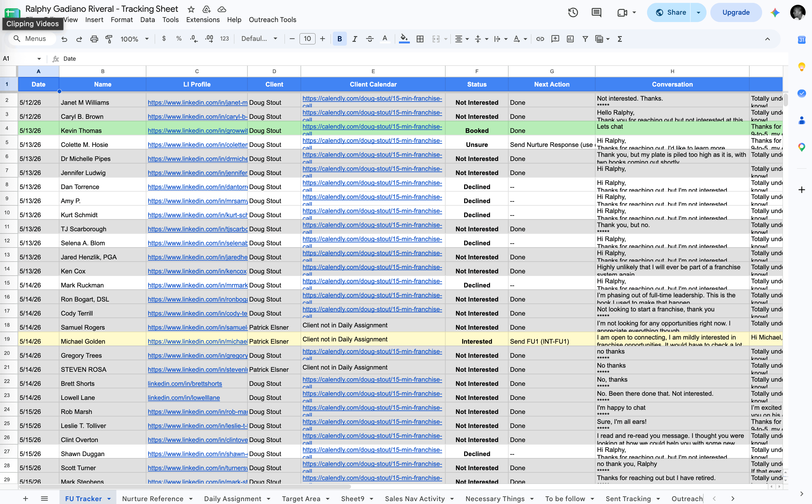Screen dimensions: 812x504
Task: Open the font family dropdown
Action: coord(259,39)
